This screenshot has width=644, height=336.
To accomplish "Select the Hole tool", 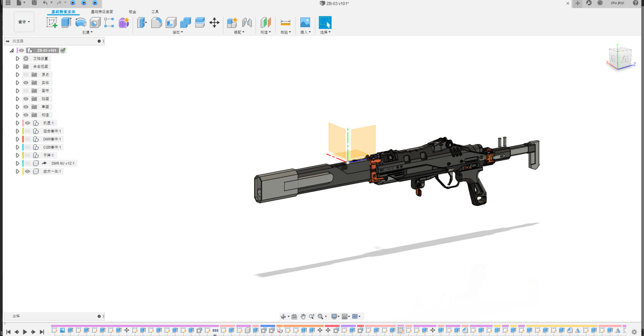I will [x=95, y=23].
